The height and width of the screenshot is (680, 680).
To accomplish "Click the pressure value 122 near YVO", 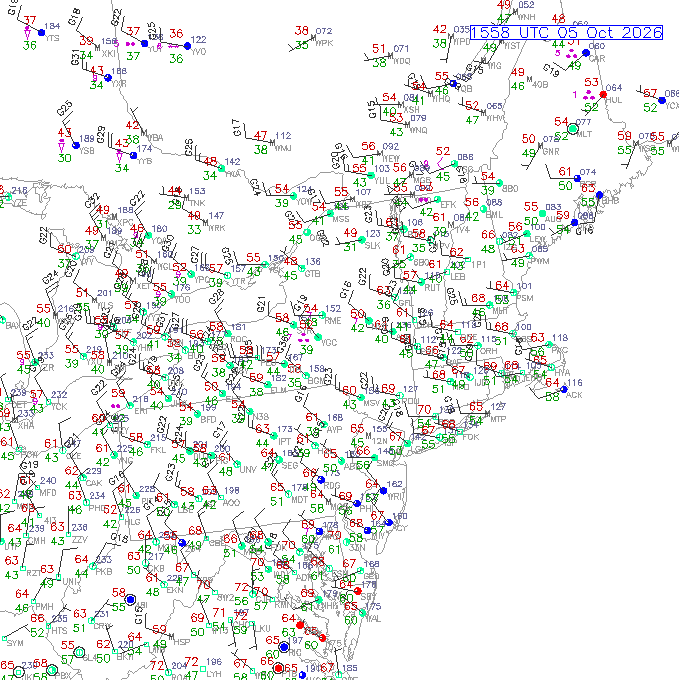I will pyautogui.click(x=198, y=39).
